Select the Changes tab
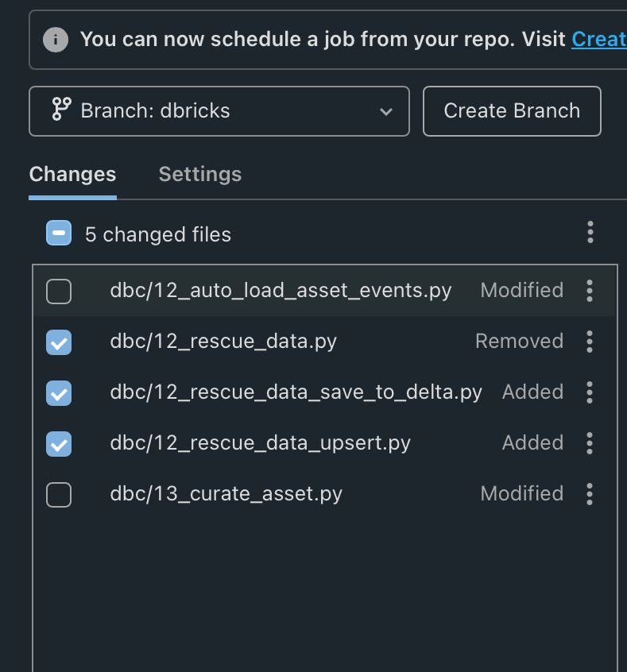 [x=72, y=175]
